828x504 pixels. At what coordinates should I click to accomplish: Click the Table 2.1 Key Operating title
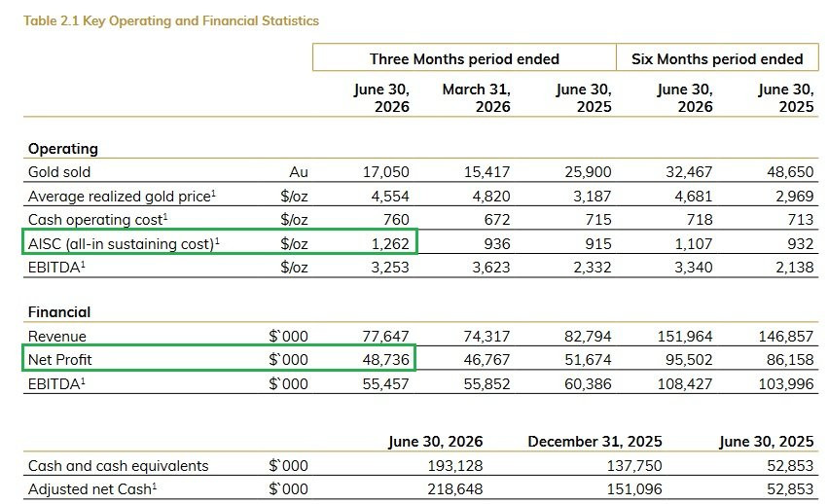click(x=171, y=21)
